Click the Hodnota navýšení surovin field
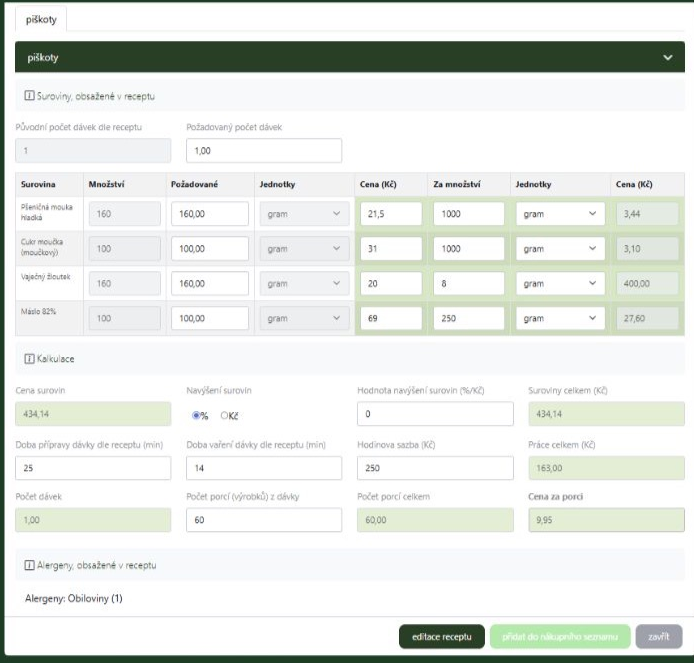 (x=435, y=414)
